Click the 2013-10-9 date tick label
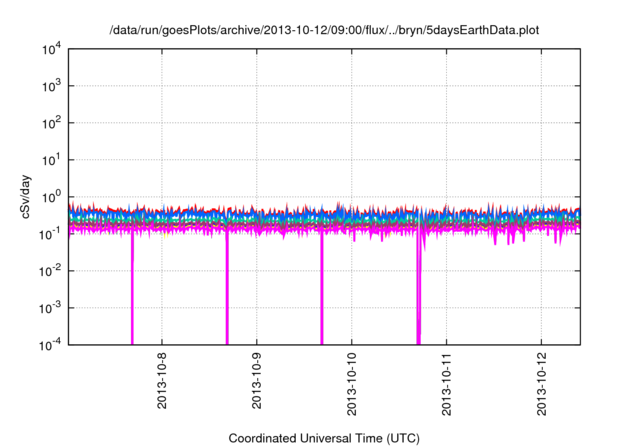The image size is (640, 448). pyautogui.click(x=256, y=381)
